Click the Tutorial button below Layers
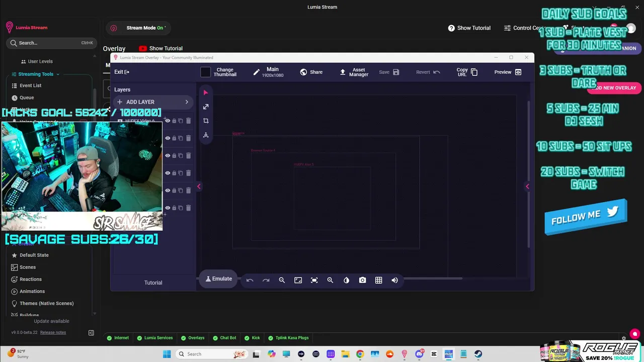The image size is (644, 362). tap(153, 283)
